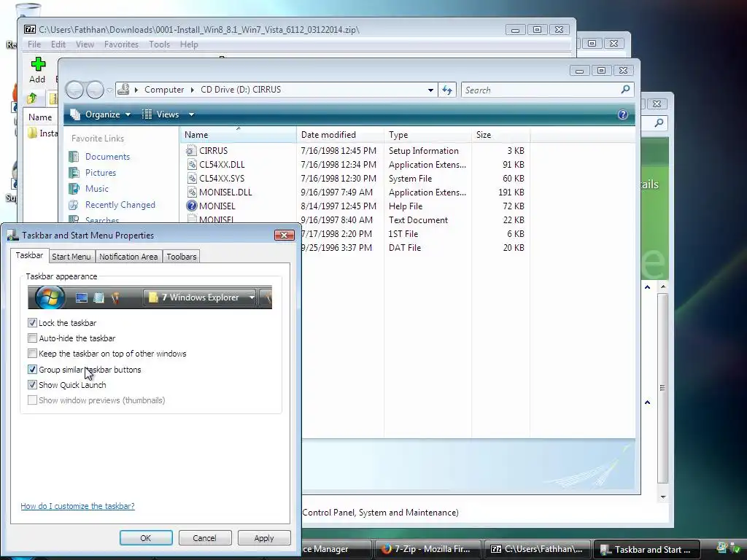Click the search icon in the background green window

659,123
